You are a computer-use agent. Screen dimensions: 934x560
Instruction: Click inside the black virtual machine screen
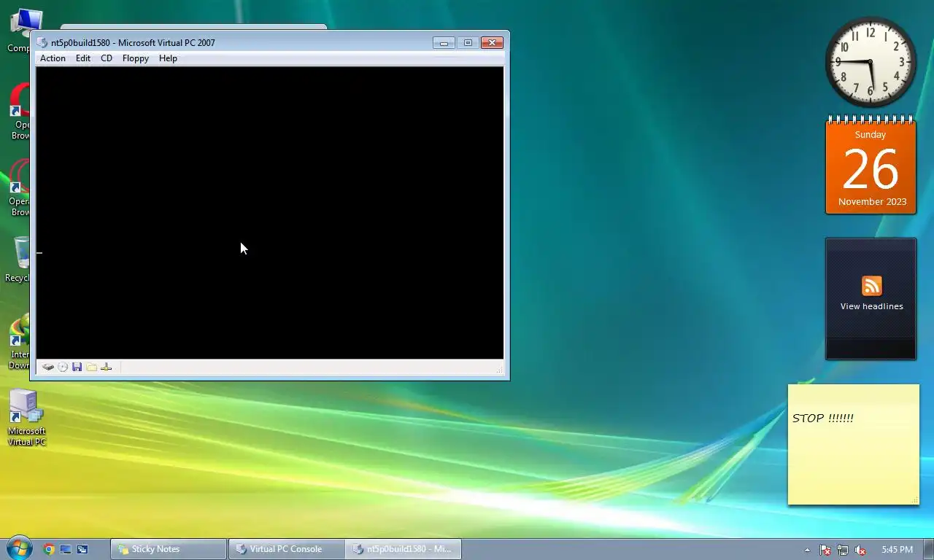(270, 213)
